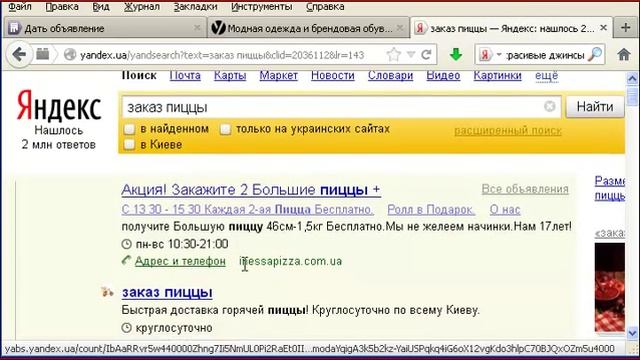
Task: Click the messapizza.com.ua site address
Action: coord(291,261)
